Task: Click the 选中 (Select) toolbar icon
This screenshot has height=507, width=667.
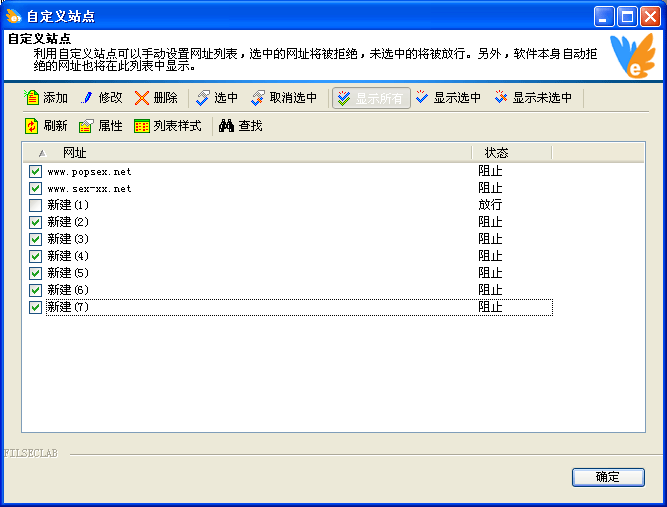Action: [203, 98]
